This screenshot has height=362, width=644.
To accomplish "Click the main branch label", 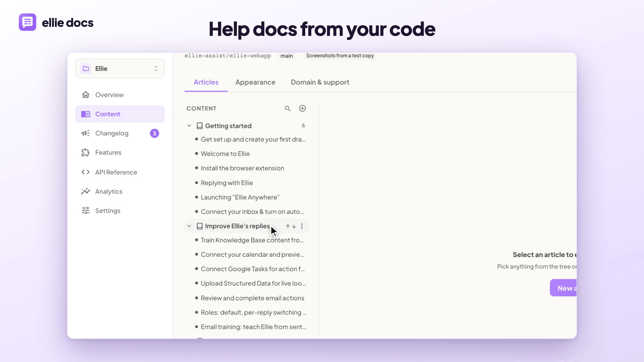I will (286, 56).
